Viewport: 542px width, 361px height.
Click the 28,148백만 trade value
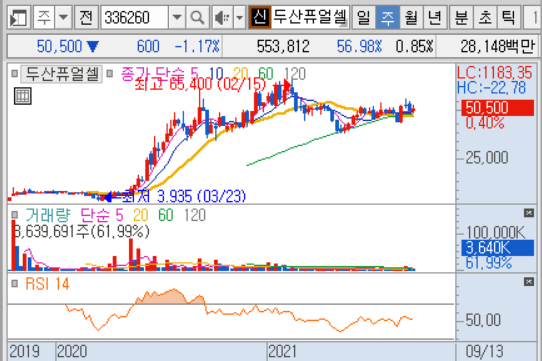(x=497, y=46)
